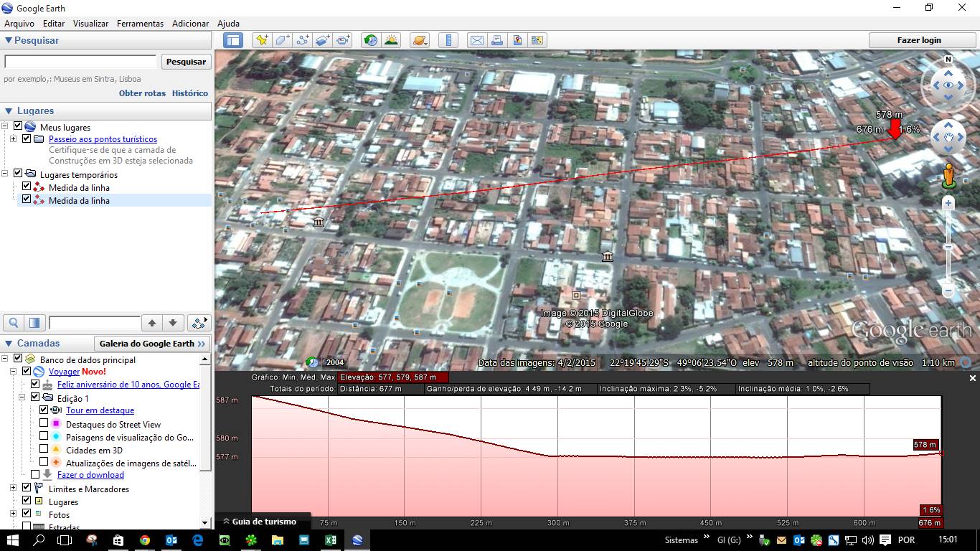Screen dimensions: 980x551
Task: Open the Obter rotas link
Action: 142,93
